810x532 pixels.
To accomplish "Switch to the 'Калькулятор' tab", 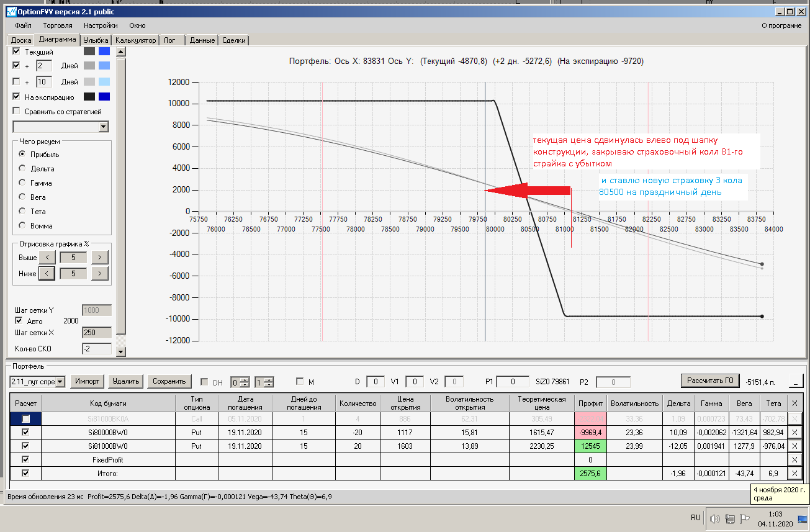I will click(136, 40).
